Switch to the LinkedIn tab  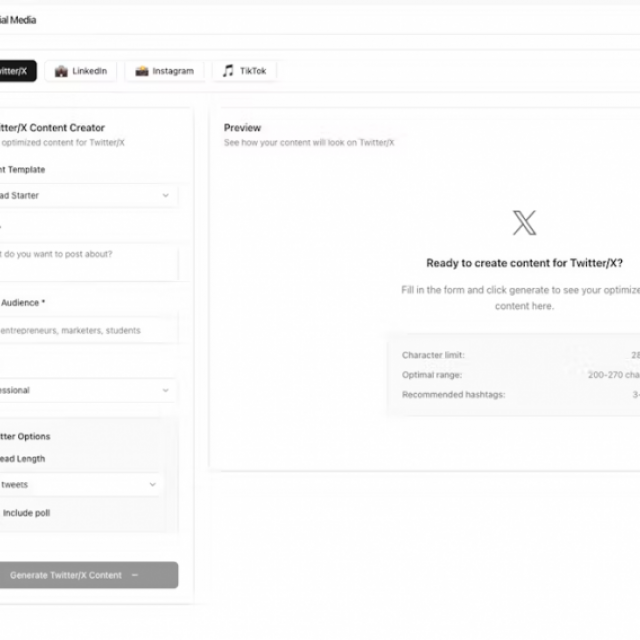coord(81,71)
